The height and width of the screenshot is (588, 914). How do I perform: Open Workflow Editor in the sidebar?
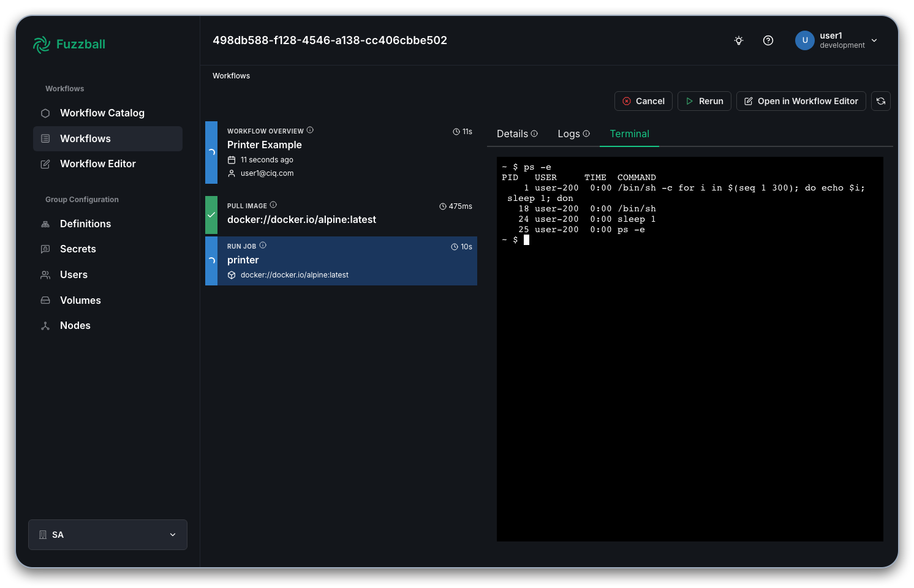coord(108,164)
